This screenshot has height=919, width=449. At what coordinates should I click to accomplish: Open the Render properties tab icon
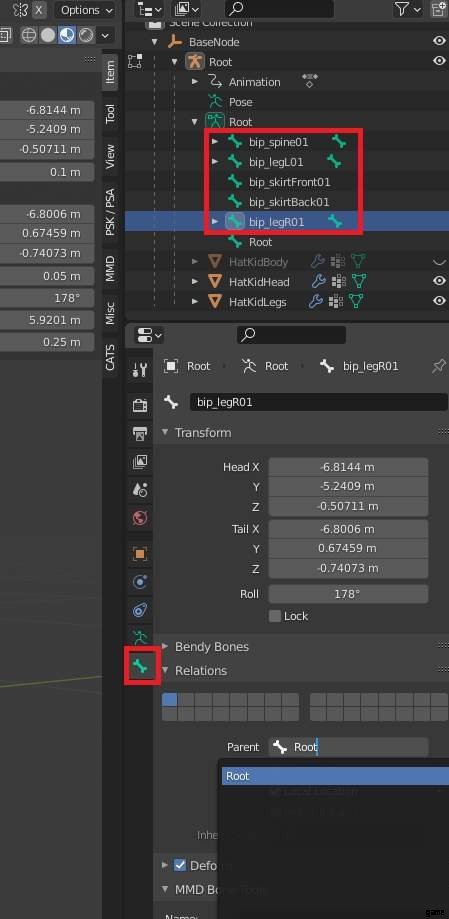pyautogui.click(x=140, y=405)
